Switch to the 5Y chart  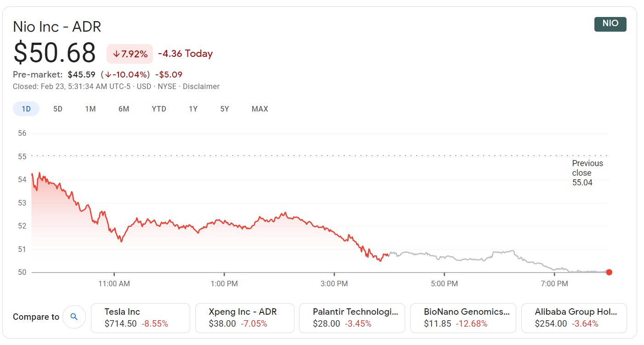[x=224, y=109]
